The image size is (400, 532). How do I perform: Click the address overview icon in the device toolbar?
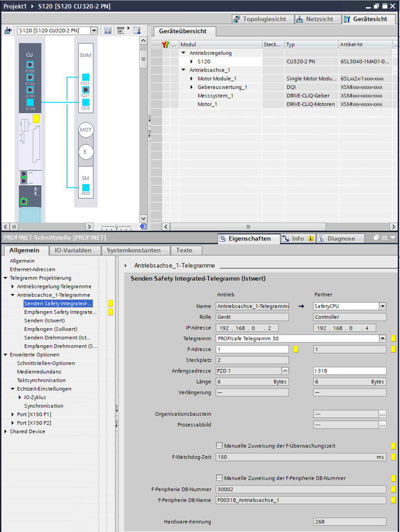point(108,30)
